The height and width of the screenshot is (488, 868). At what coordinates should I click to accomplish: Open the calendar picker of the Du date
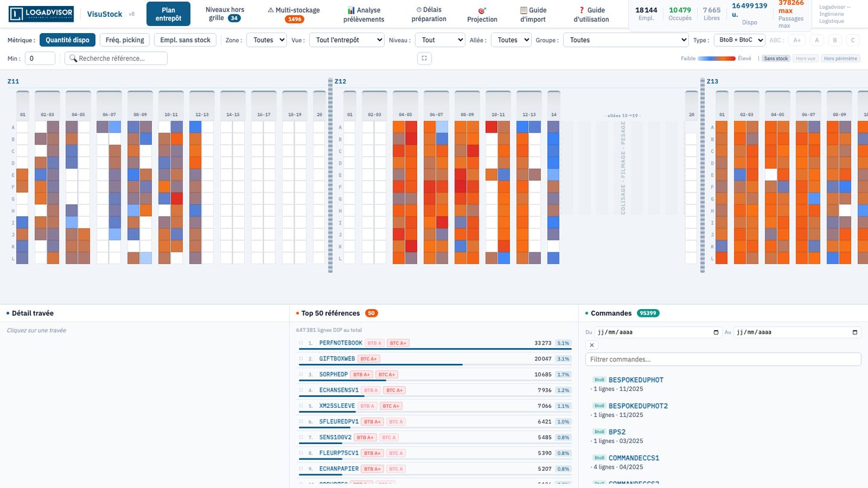coord(716,332)
